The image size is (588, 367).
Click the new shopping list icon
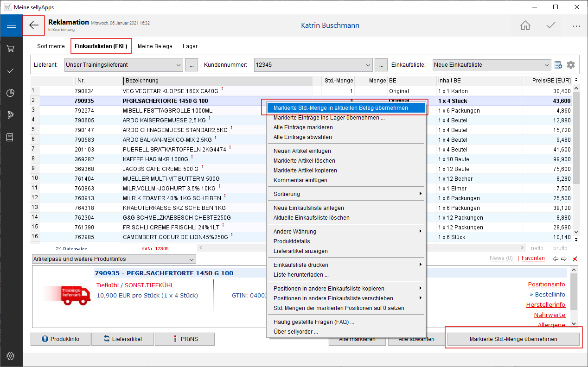pos(558,65)
